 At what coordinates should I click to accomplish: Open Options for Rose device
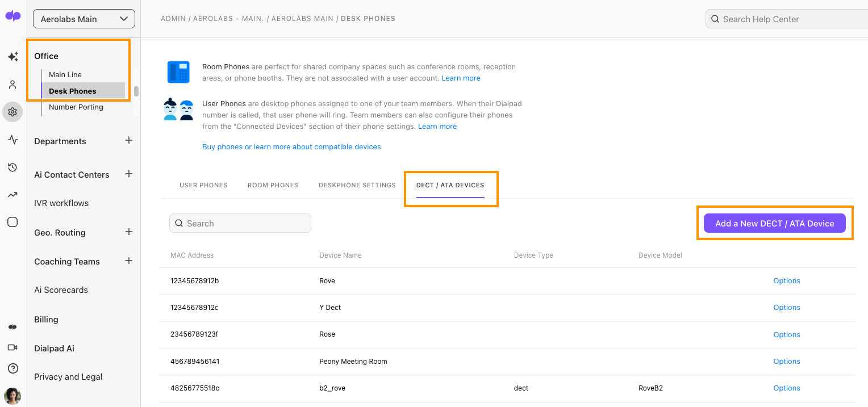(x=787, y=334)
